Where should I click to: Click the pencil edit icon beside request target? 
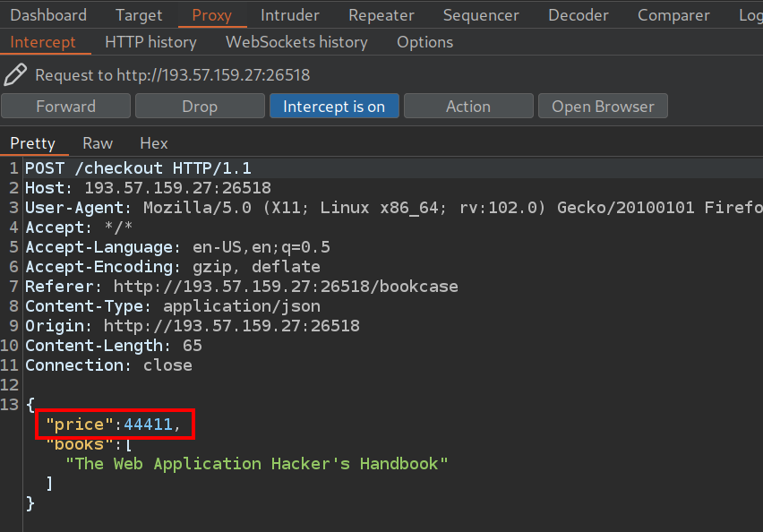(15, 74)
